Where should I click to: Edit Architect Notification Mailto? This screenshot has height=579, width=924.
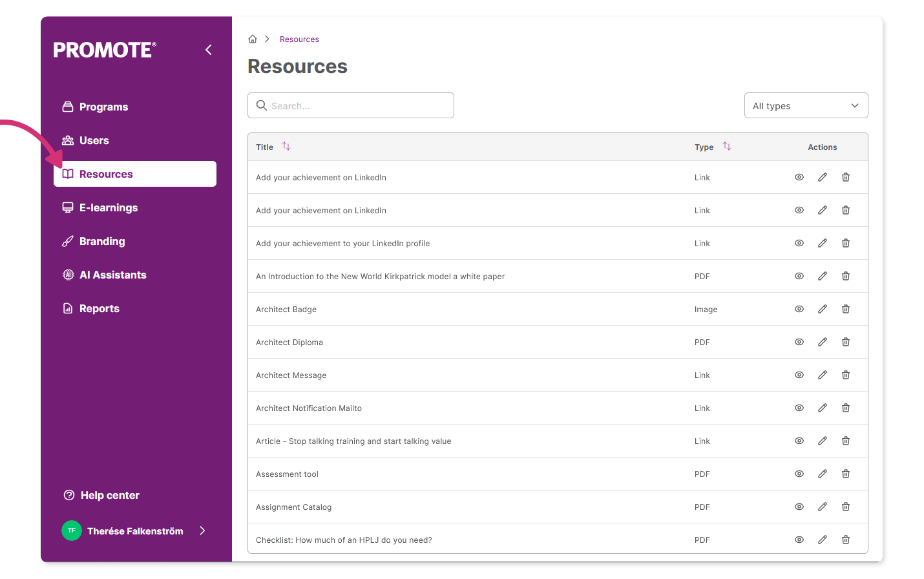pyautogui.click(x=823, y=408)
